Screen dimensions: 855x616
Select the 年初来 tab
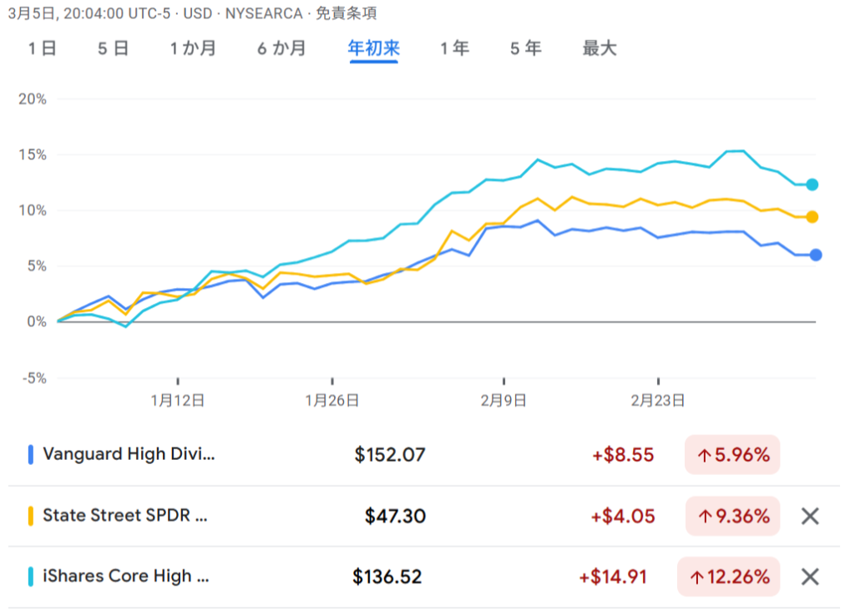(x=373, y=48)
